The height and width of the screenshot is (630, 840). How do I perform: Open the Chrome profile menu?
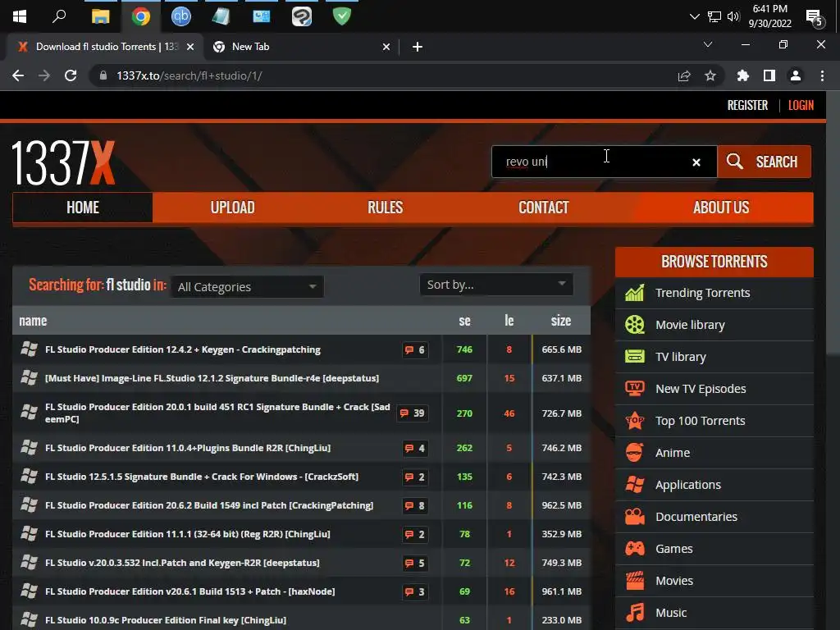[796, 76]
